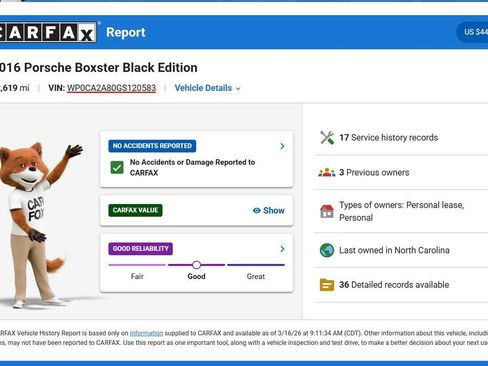Click 'Last owned in North Carolina' text

(394, 250)
